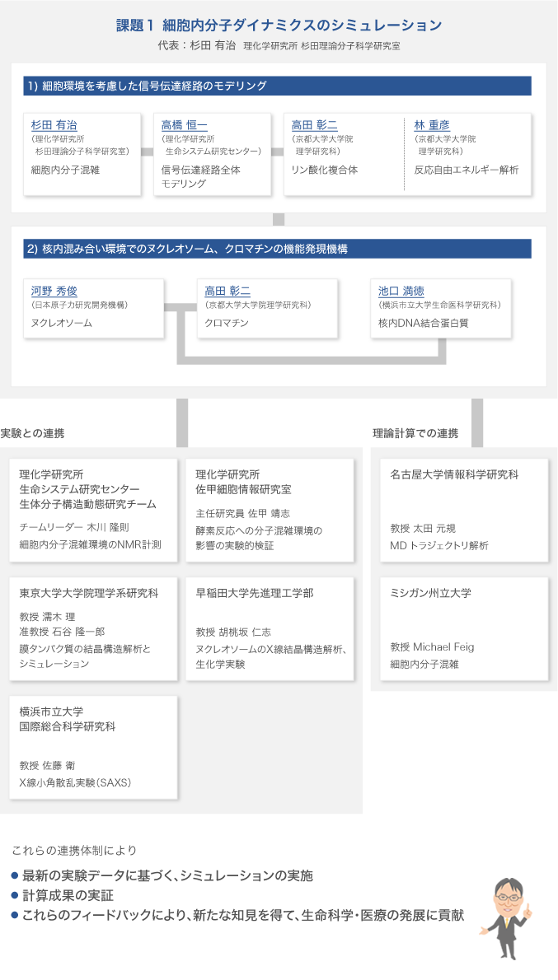This screenshot has width=558, height=980.
Task: Click the text 核内DNA結合蛋白質
Action: (x=424, y=323)
